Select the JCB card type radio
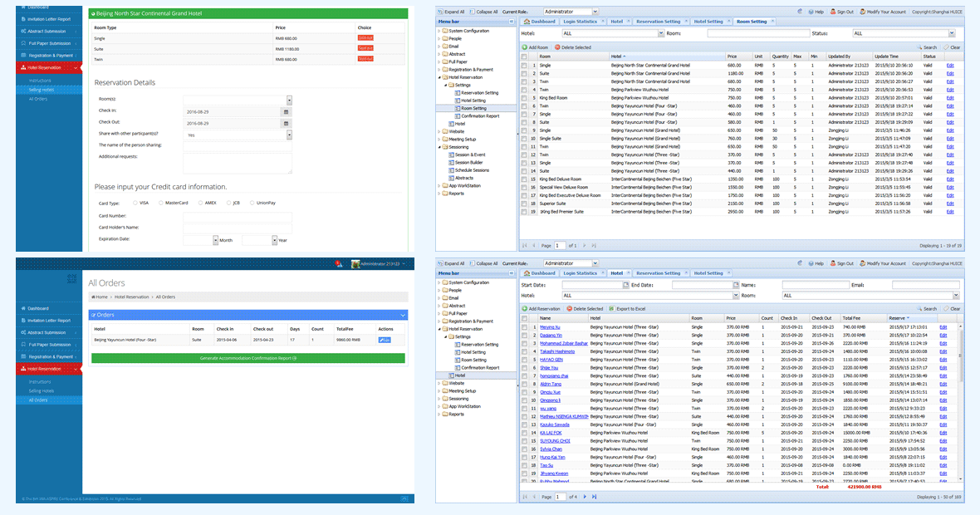Screen dimensions: 980x515 click(x=228, y=204)
